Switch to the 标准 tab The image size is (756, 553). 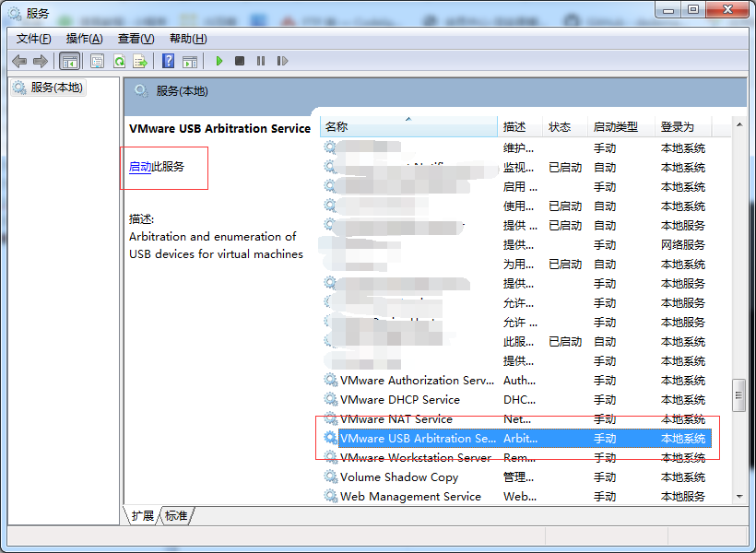click(176, 516)
